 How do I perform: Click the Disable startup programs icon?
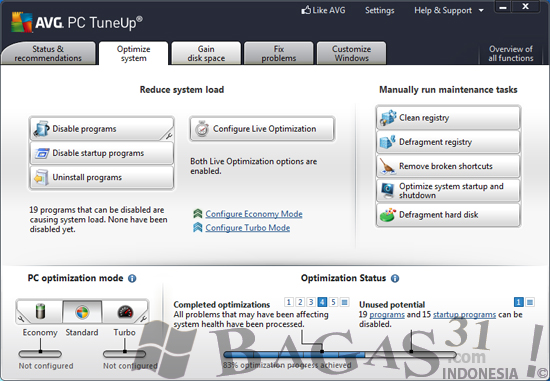tap(41, 153)
